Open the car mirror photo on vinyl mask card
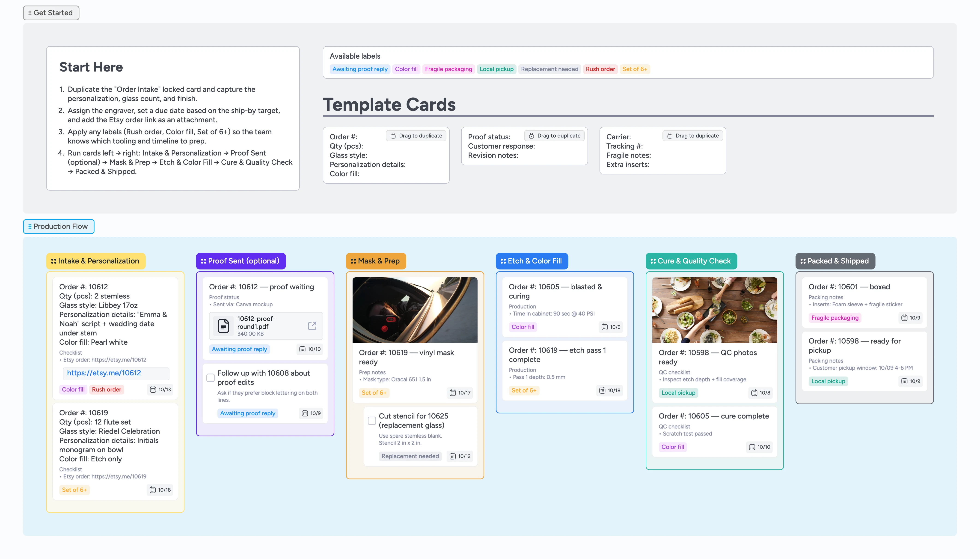 pyautogui.click(x=415, y=310)
